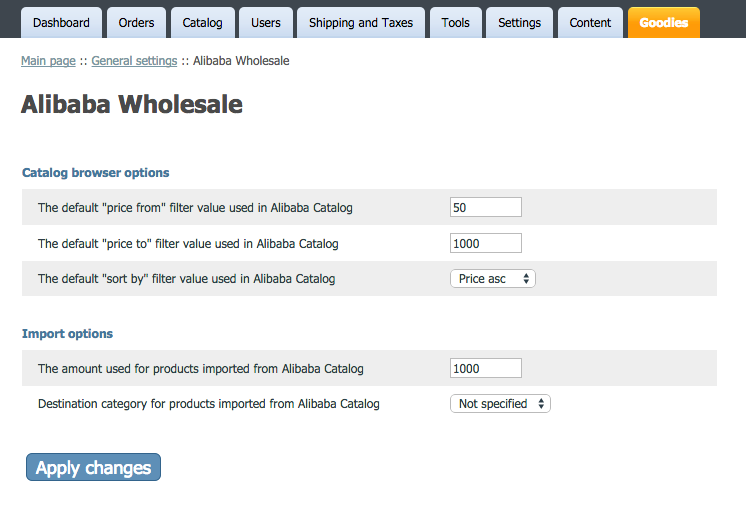Open Shipping and Taxes tab
This screenshot has height=528, width=746.
coord(361,22)
